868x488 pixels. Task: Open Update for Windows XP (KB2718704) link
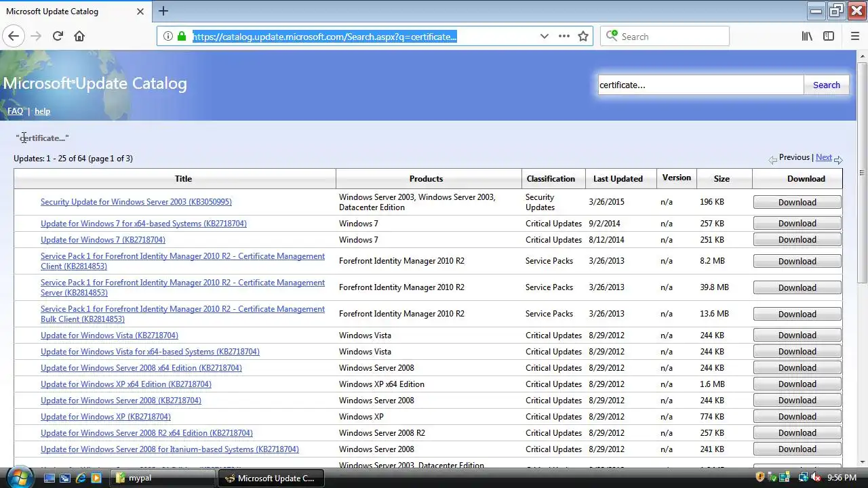106,417
